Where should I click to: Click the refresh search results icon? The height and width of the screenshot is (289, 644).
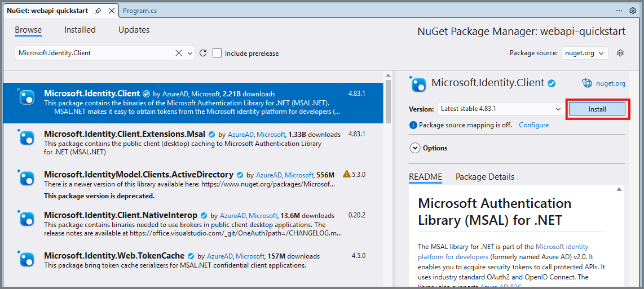(x=204, y=53)
